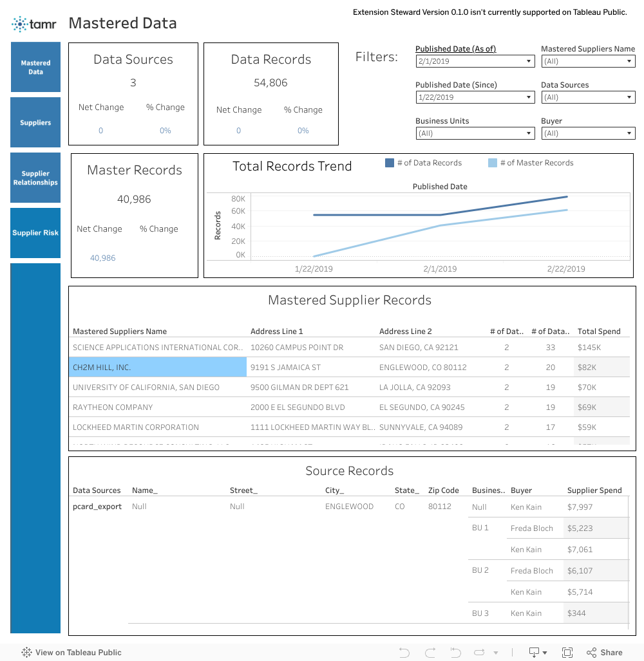Click the $145K total spend value
The width and height of the screenshot is (644, 661).
click(x=589, y=348)
